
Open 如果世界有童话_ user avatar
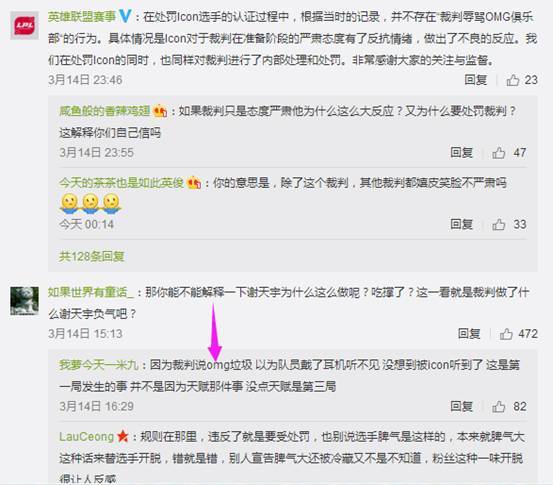(x=24, y=301)
